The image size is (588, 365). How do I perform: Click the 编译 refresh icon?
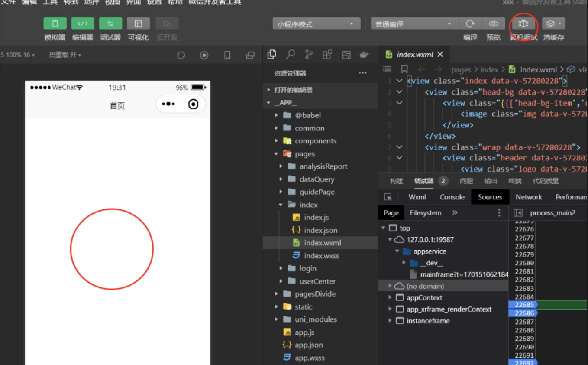click(470, 24)
